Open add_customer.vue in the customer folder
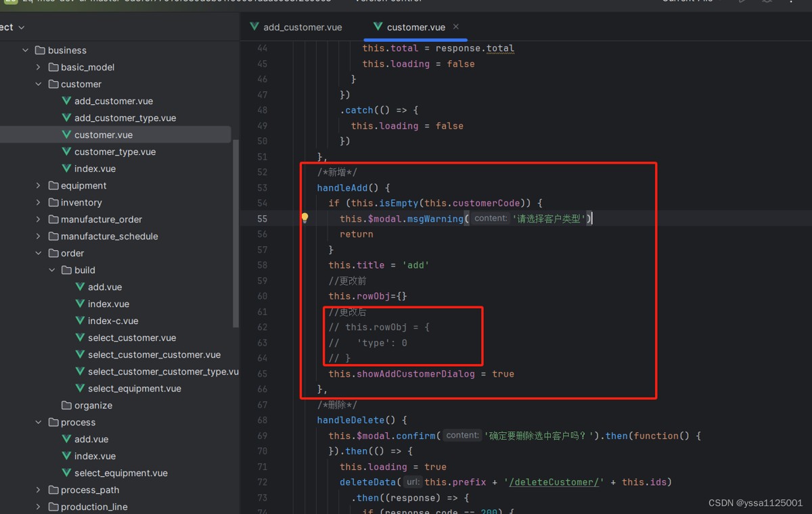 113,101
